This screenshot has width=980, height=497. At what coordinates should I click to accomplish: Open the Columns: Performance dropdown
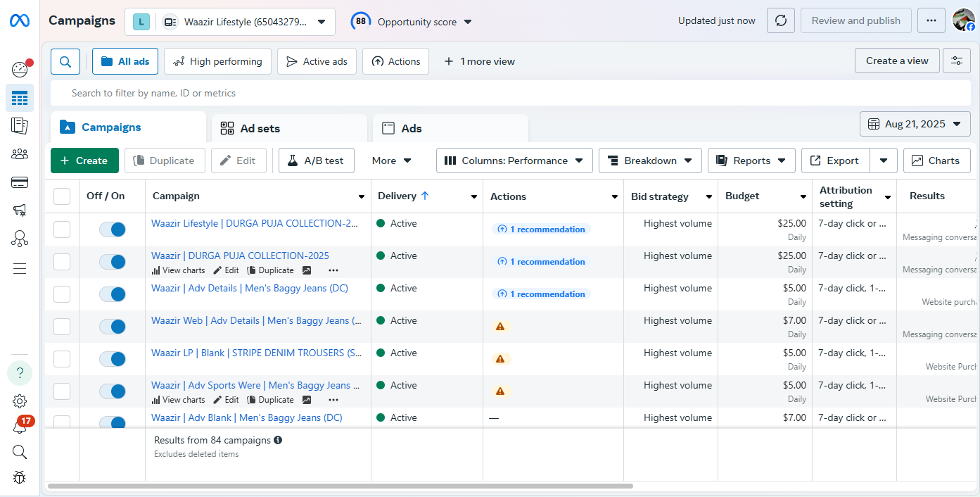point(514,161)
